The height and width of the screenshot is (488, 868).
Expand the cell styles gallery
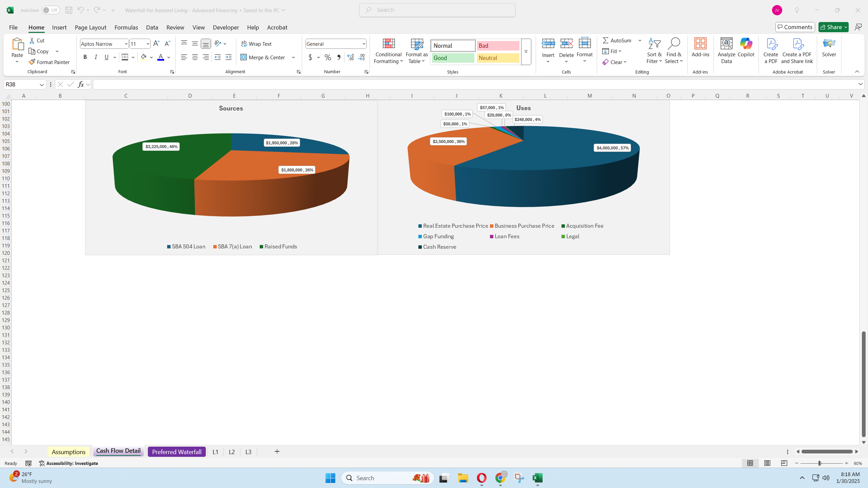click(x=526, y=52)
